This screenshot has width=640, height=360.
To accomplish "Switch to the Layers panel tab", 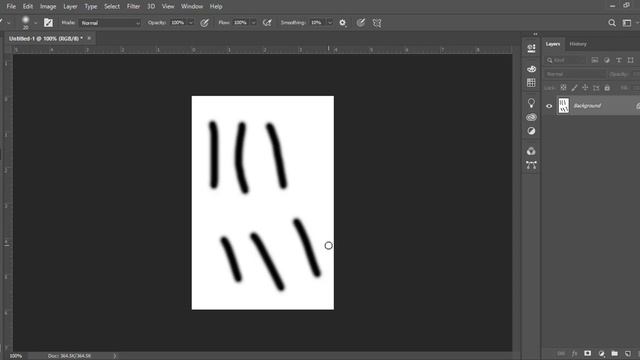I will (553, 44).
